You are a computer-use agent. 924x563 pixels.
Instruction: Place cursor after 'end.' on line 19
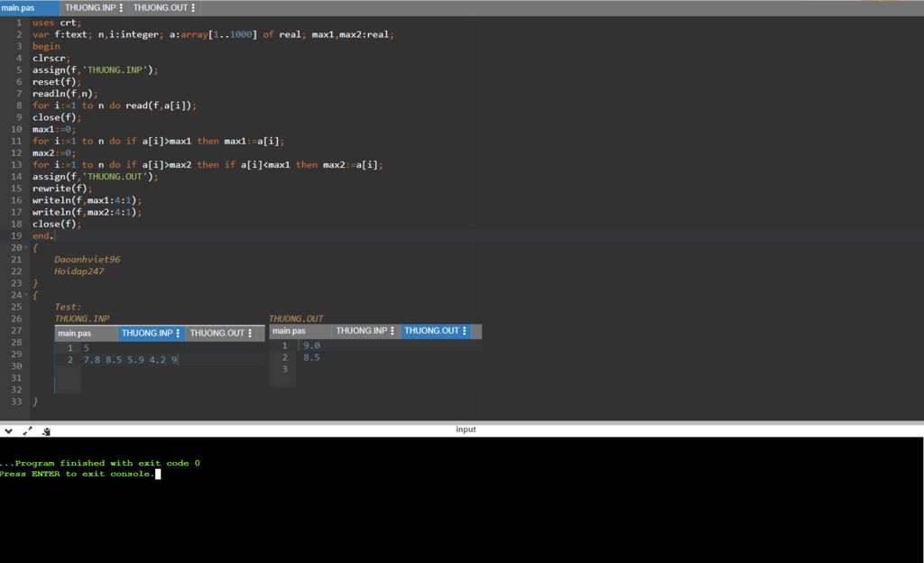click(x=54, y=236)
